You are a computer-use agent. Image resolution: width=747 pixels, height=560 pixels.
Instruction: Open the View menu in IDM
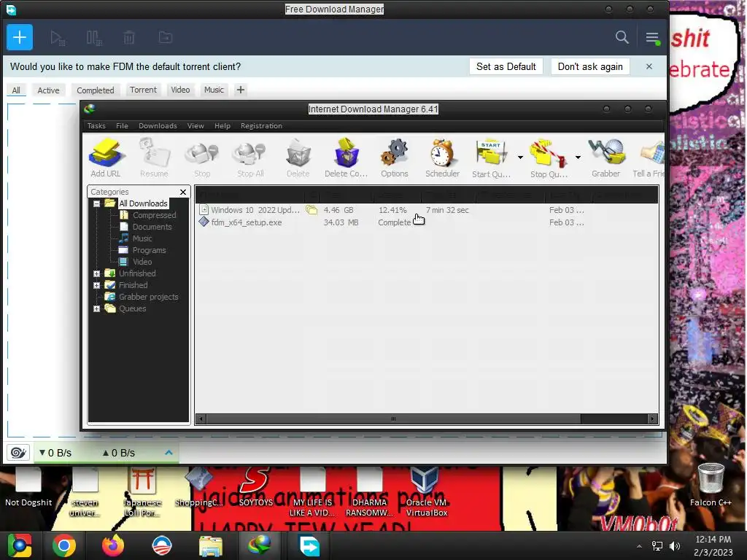pos(196,125)
